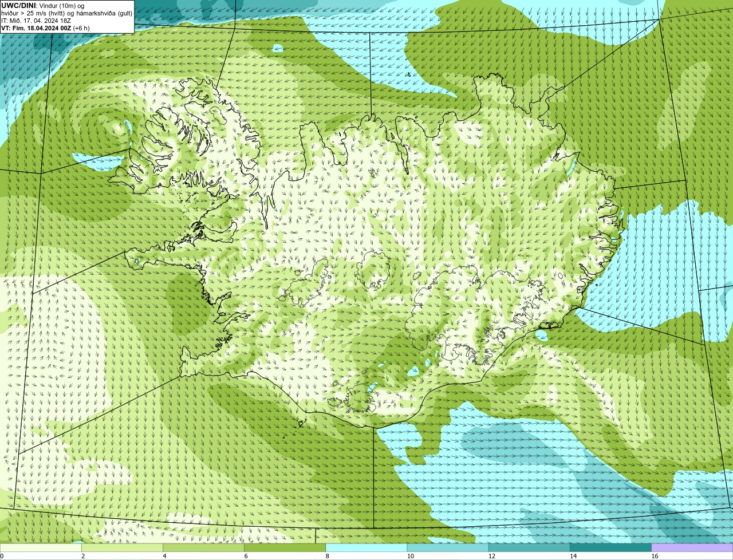Click the 14–16 m/s dark teal legend swatch
The image size is (733, 560).
click(x=611, y=547)
